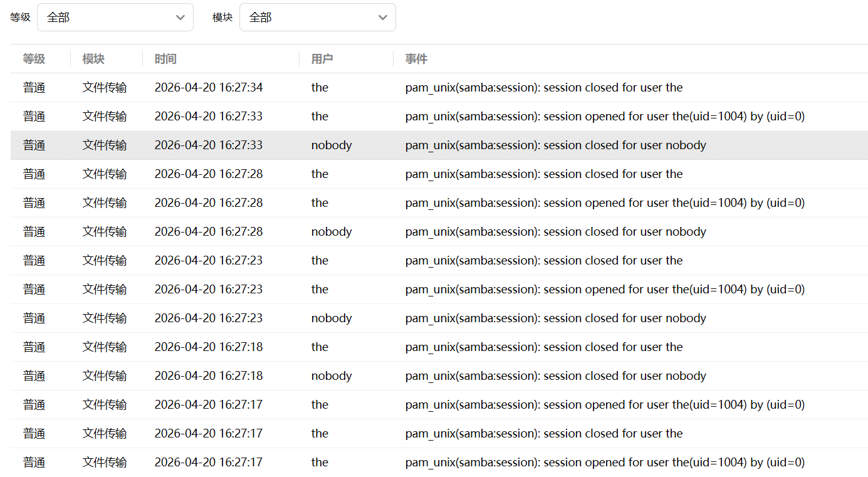Click the 用户 column header

[x=322, y=59]
